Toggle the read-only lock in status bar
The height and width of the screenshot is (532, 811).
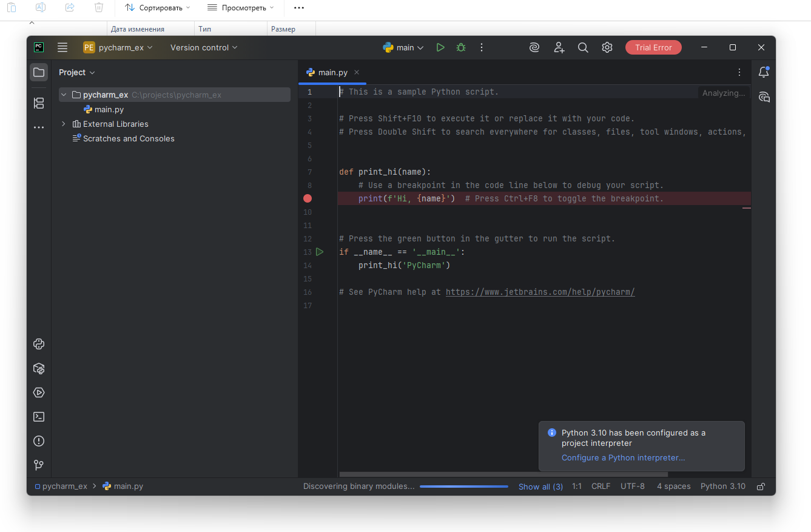click(761, 487)
